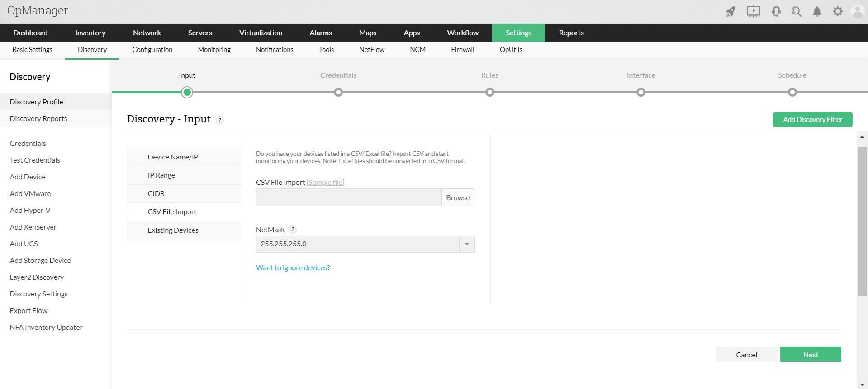The image size is (868, 389).
Task: Switch to Basic Settings tab
Action: (33, 50)
